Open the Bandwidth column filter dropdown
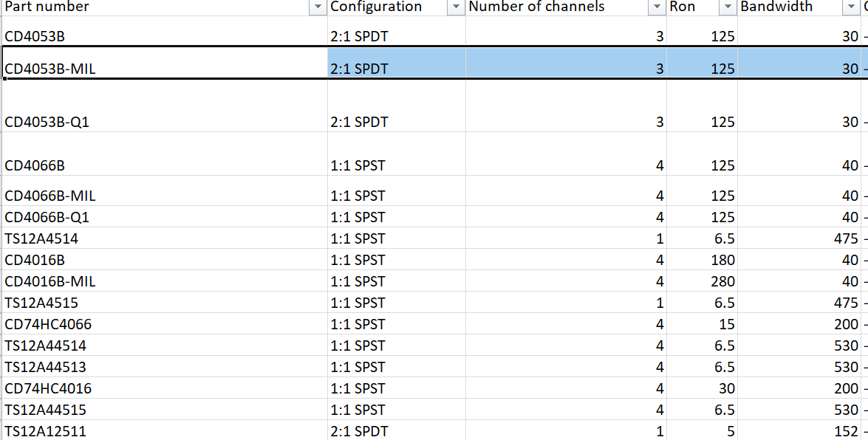This screenshot has width=868, height=440. (x=852, y=7)
